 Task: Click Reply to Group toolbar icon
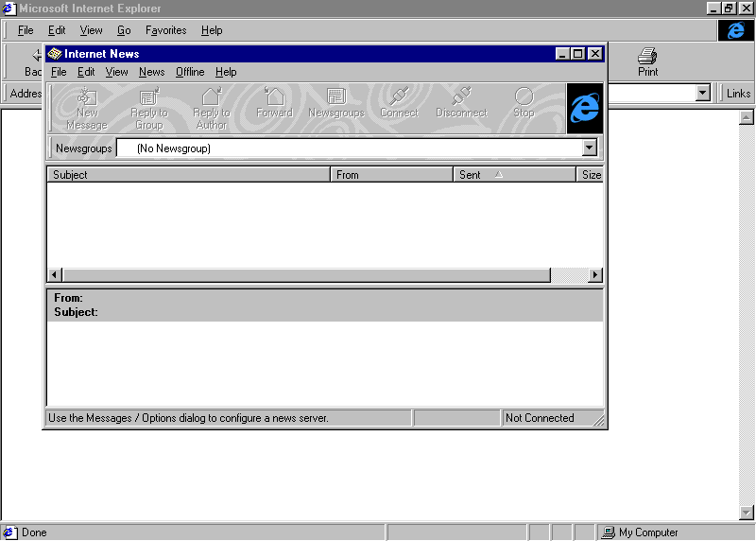tap(149, 109)
